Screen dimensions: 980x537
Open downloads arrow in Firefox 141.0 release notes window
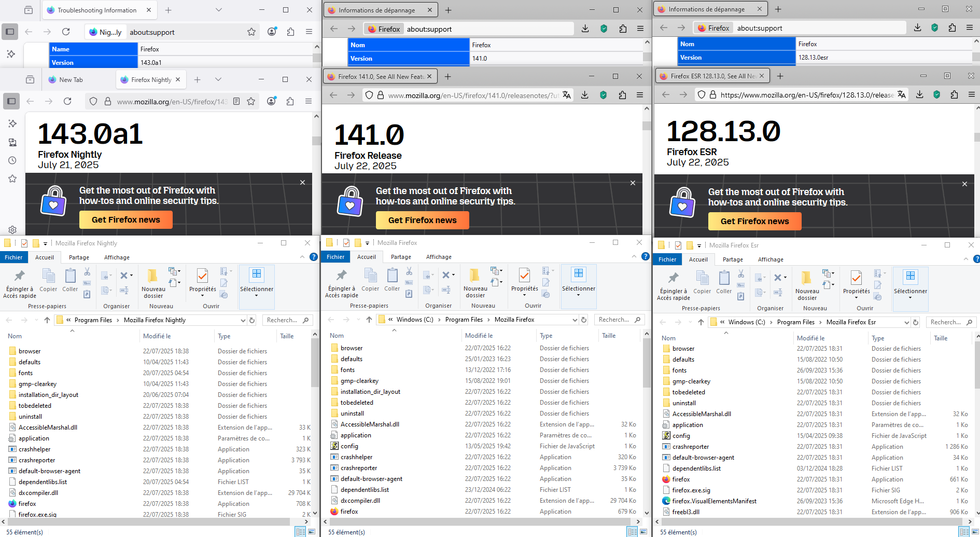(585, 95)
